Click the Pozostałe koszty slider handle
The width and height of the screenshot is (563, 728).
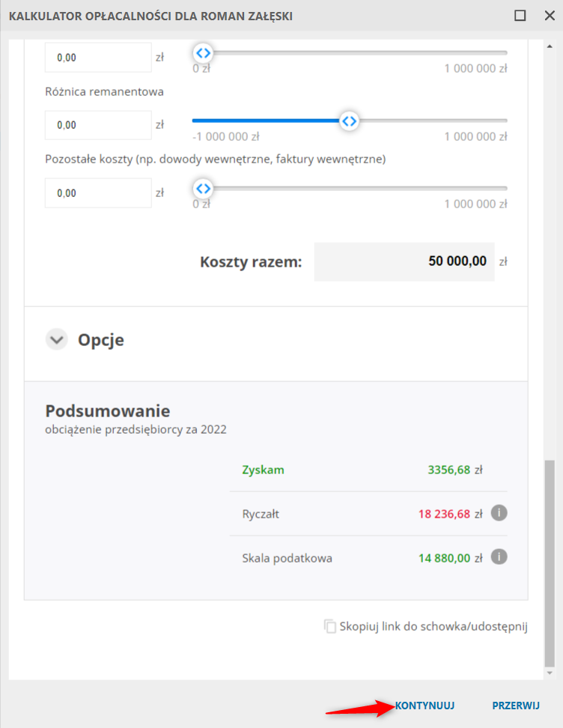pyautogui.click(x=203, y=188)
